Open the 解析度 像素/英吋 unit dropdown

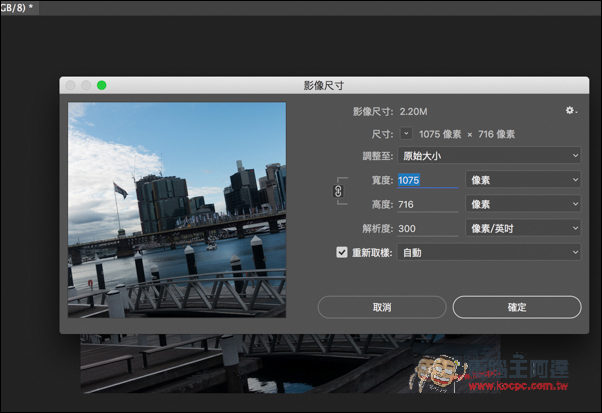[x=522, y=228]
